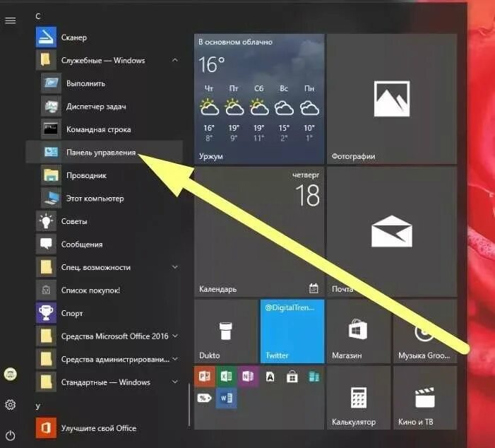Open the Кино и ТВ tile
This screenshot has width=495, height=448.
425,398
